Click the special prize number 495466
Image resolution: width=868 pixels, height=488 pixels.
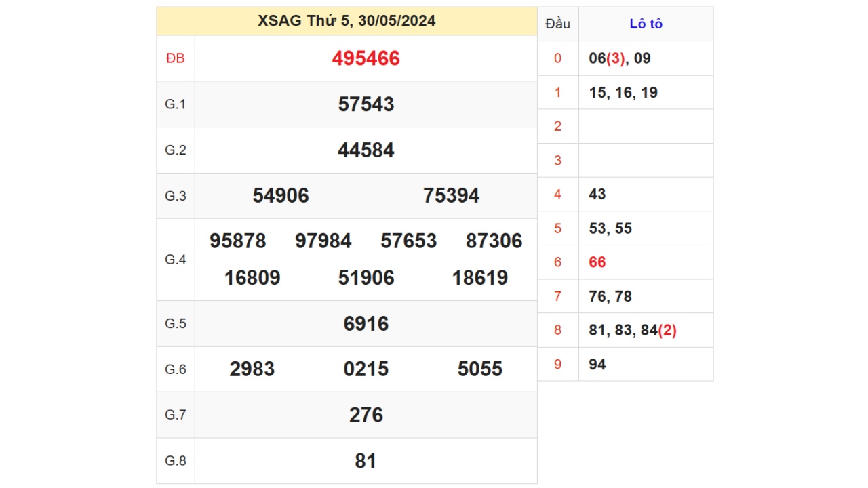pos(366,58)
